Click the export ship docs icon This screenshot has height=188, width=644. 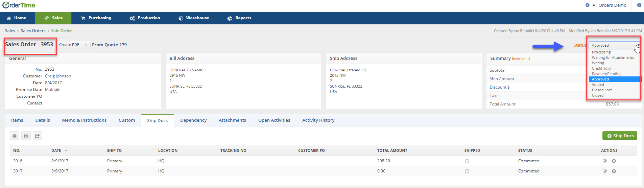[38, 136]
